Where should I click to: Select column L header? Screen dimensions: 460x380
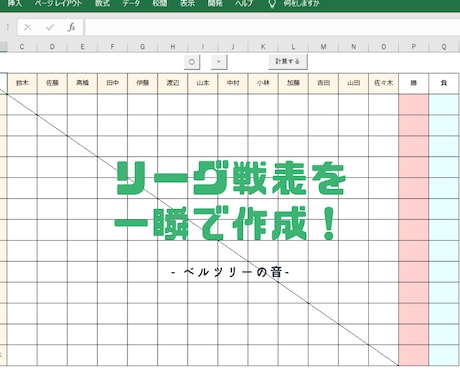coord(293,47)
